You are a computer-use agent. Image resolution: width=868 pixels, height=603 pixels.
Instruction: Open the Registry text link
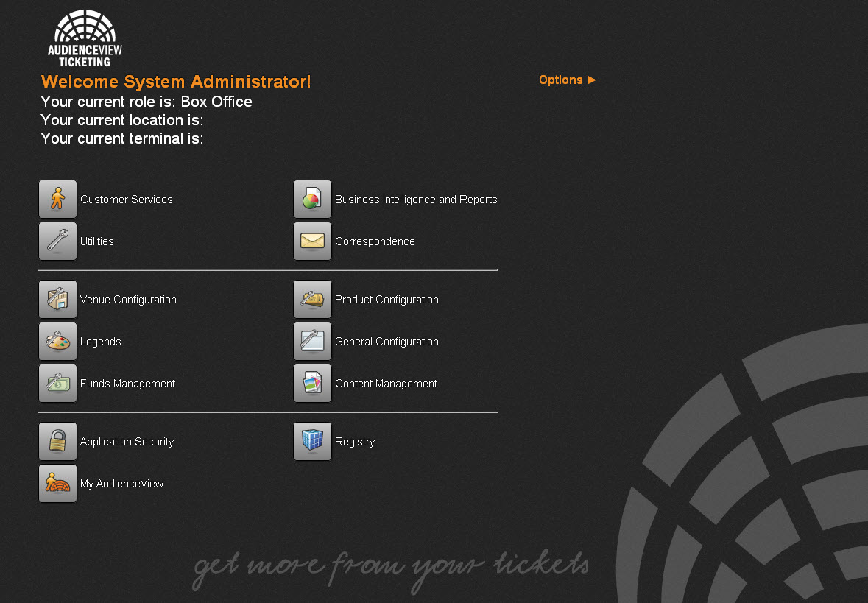(355, 442)
